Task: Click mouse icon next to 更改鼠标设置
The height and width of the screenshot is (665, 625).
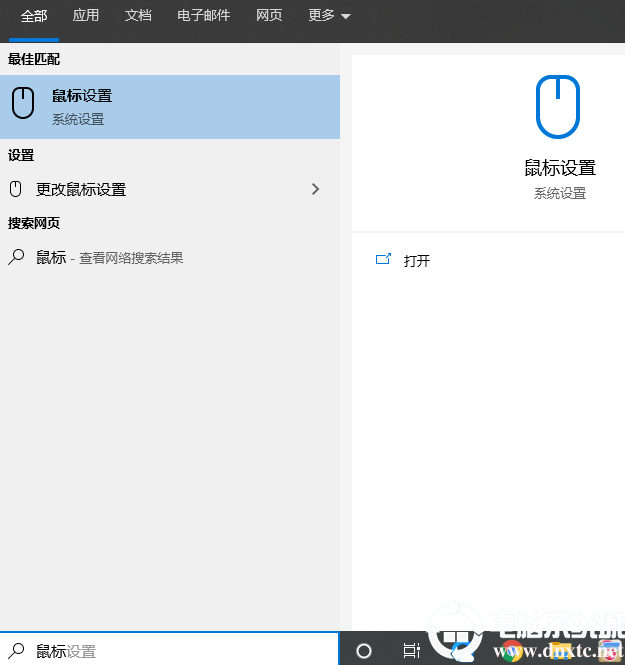Action: pyautogui.click(x=16, y=189)
